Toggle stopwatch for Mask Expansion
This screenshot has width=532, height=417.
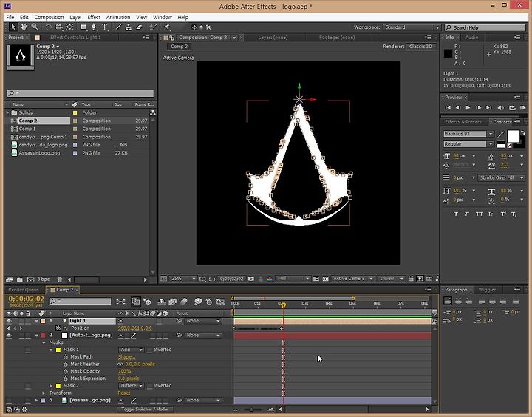(66, 379)
